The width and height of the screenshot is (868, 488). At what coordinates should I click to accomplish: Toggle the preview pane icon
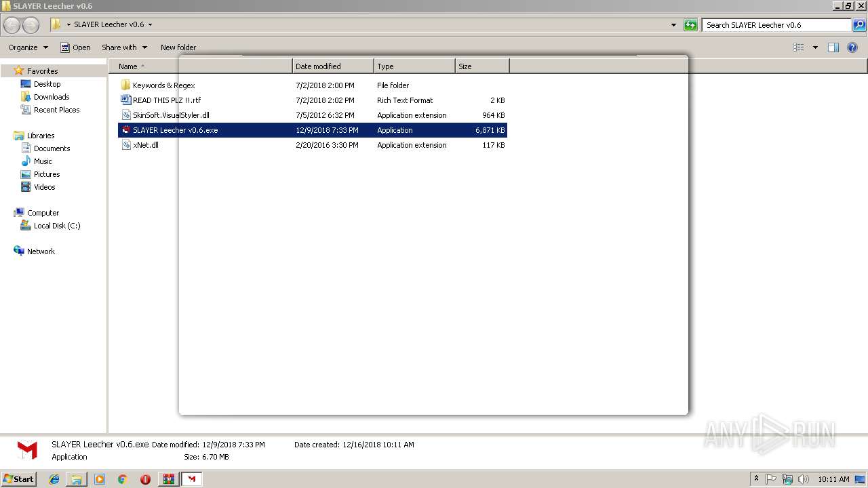tap(833, 47)
